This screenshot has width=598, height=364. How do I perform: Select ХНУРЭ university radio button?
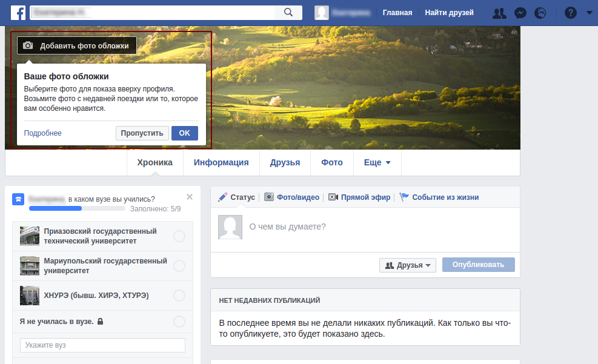(179, 296)
